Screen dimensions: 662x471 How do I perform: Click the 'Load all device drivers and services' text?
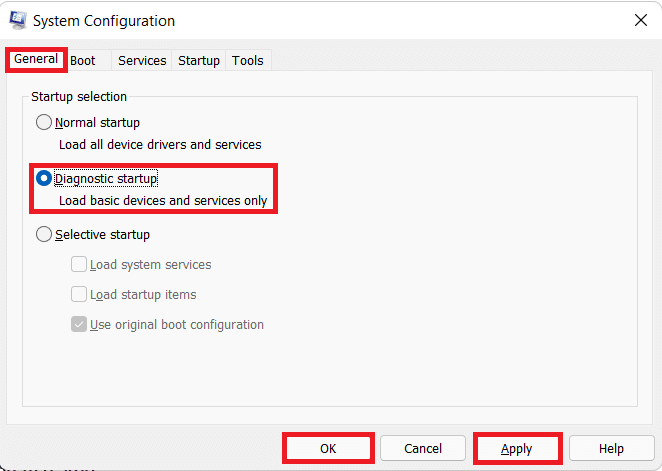(x=160, y=145)
